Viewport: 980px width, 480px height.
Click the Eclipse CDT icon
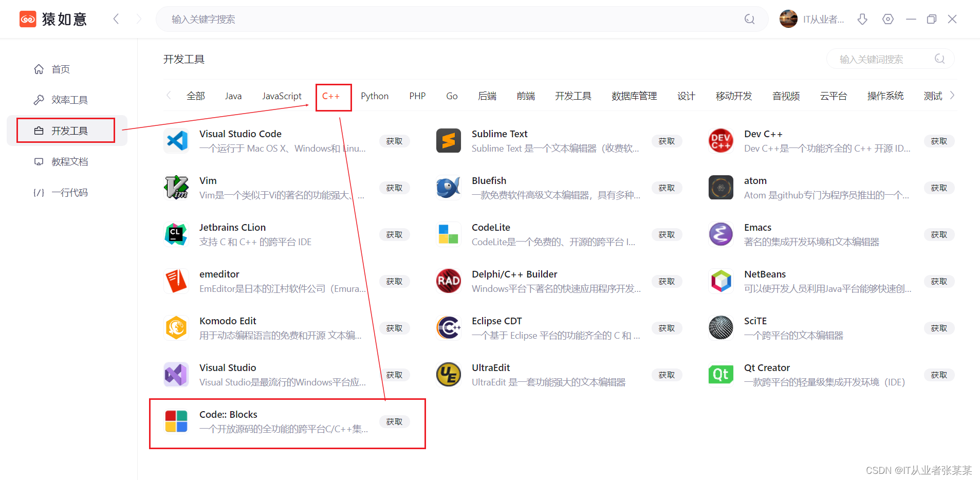[x=449, y=328]
